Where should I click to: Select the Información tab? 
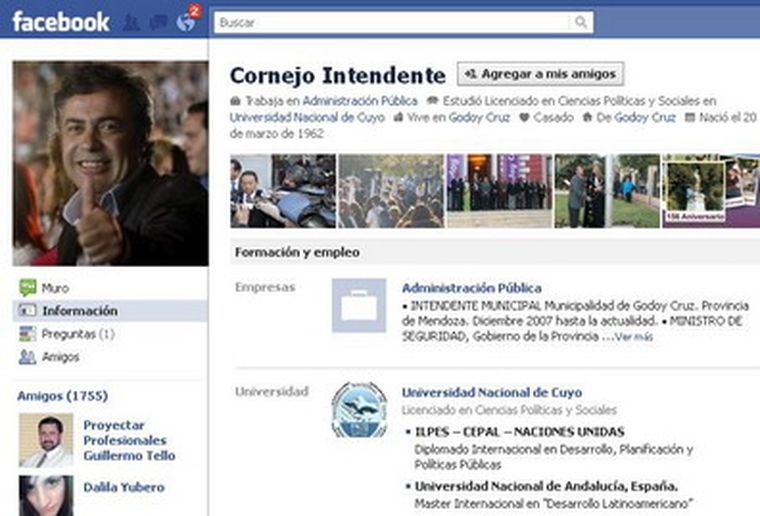pyautogui.click(x=110, y=311)
